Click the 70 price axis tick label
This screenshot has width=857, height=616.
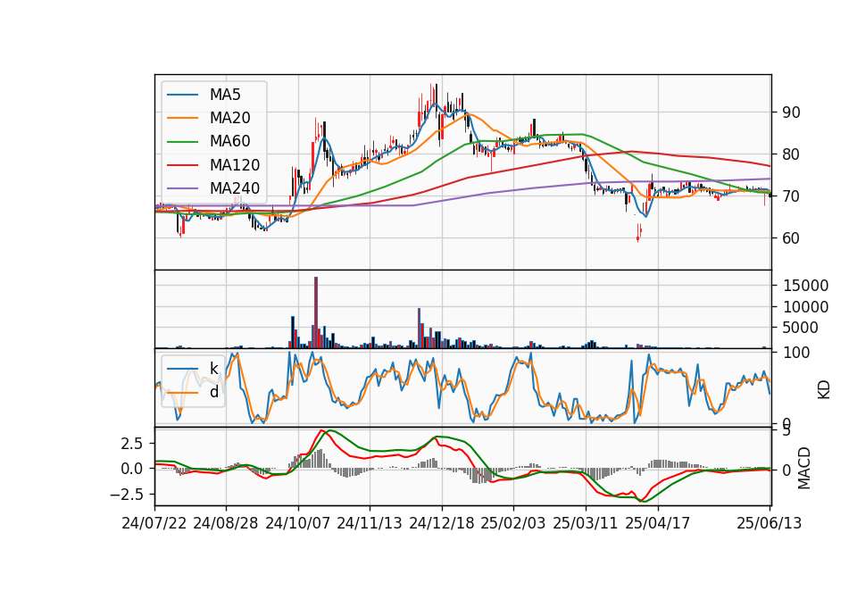click(x=791, y=196)
